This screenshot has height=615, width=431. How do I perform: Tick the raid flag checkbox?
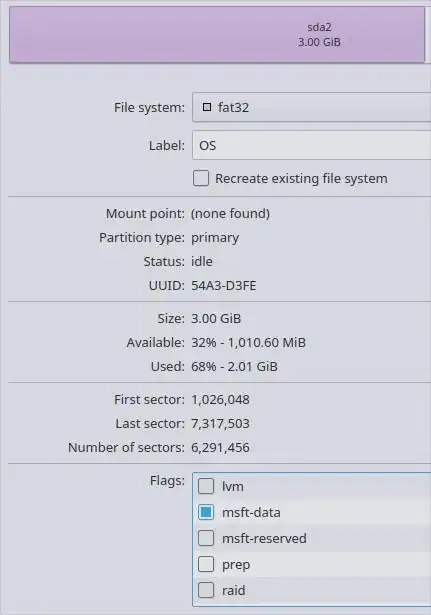pyautogui.click(x=206, y=590)
